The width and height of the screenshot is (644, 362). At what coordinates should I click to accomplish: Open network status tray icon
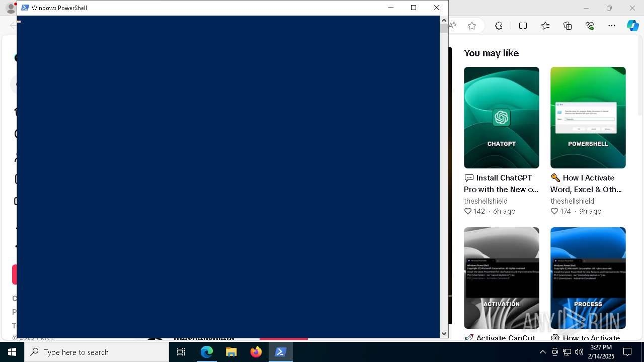567,352
